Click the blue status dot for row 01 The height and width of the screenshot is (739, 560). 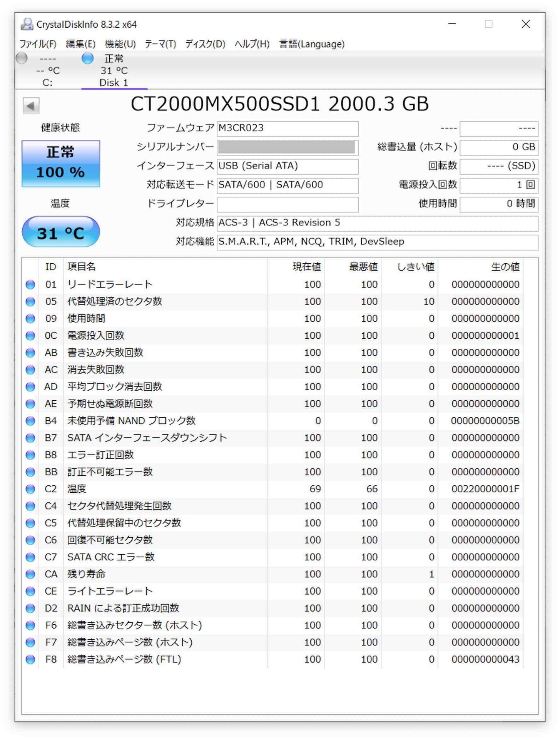(30, 284)
